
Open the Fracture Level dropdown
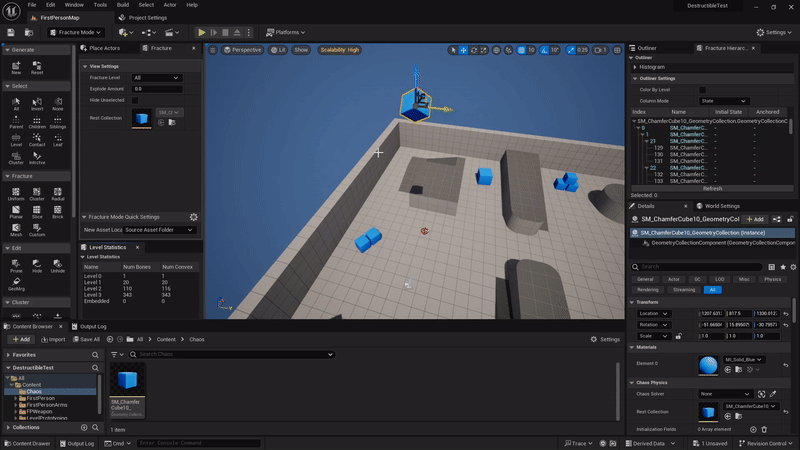tap(156, 78)
